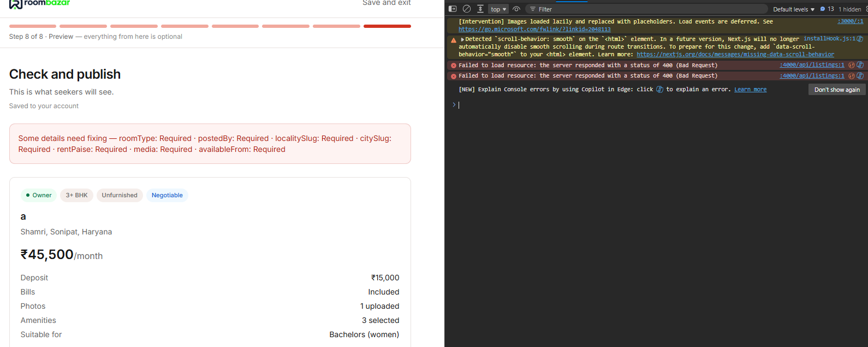Viewport: 868px width, 347px height.
Task: Click the second red error icon
Action: pyautogui.click(x=453, y=76)
